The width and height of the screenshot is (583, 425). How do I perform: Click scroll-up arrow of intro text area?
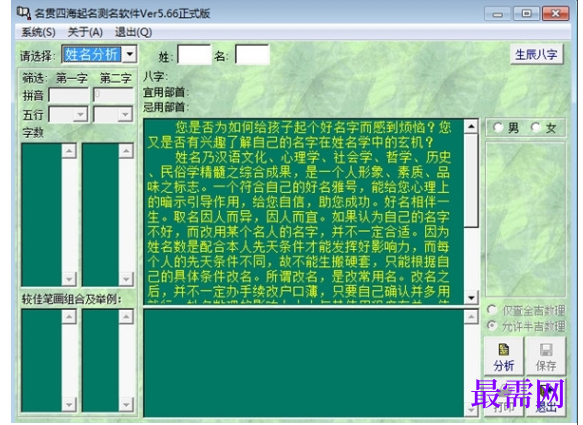click(x=471, y=127)
